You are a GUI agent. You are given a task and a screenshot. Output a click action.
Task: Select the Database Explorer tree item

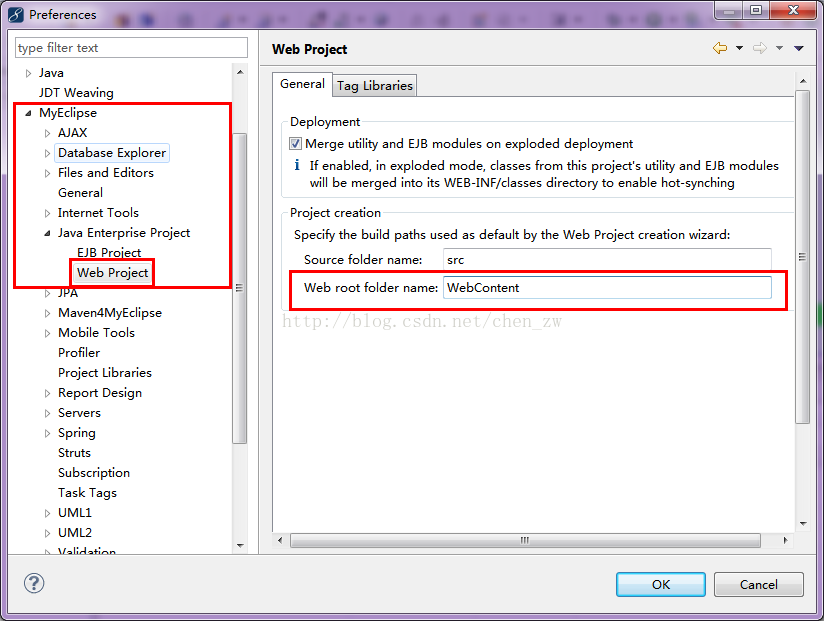click(x=112, y=153)
